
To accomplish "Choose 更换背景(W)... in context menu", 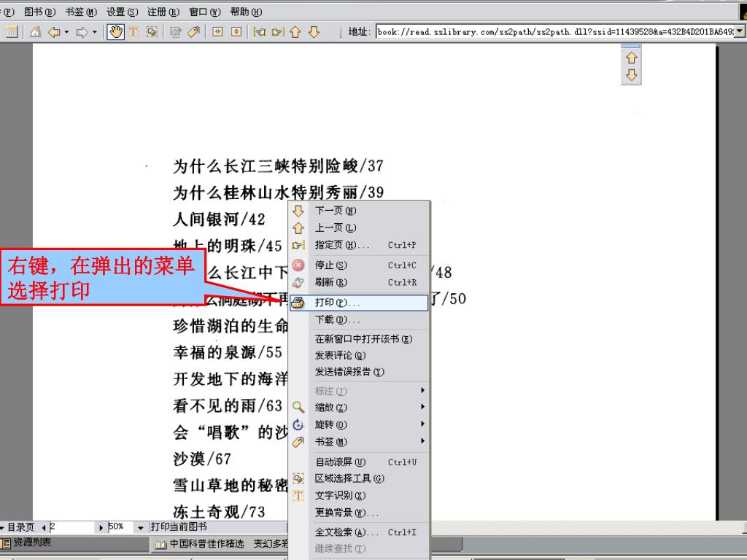I will pyautogui.click(x=359, y=513).
